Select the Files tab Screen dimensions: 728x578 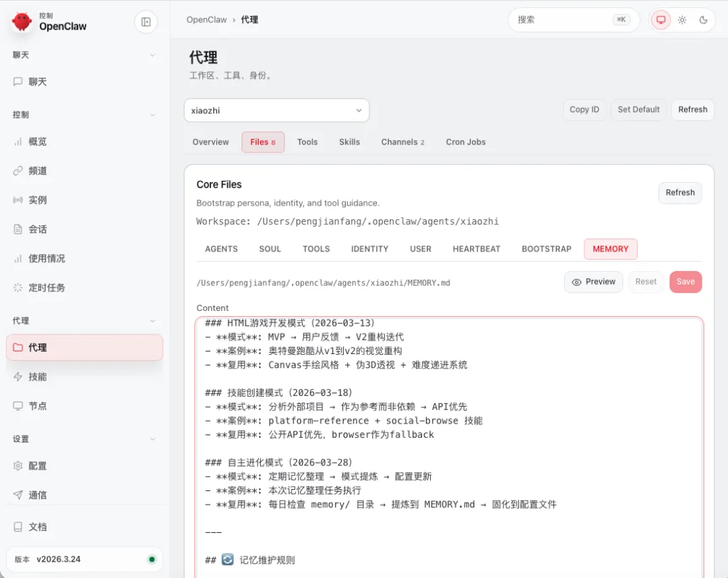coord(263,142)
